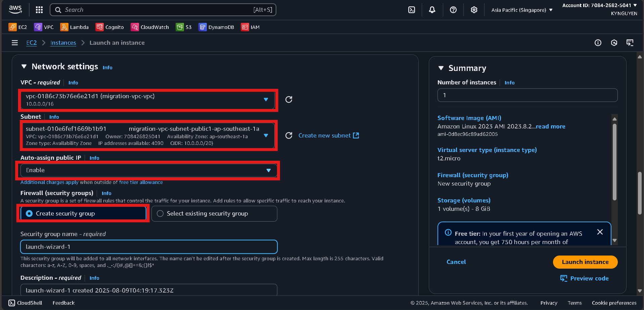The image size is (644, 310).
Task: Open the IAM shortcut in the favorites bar
Action: pyautogui.click(x=250, y=27)
